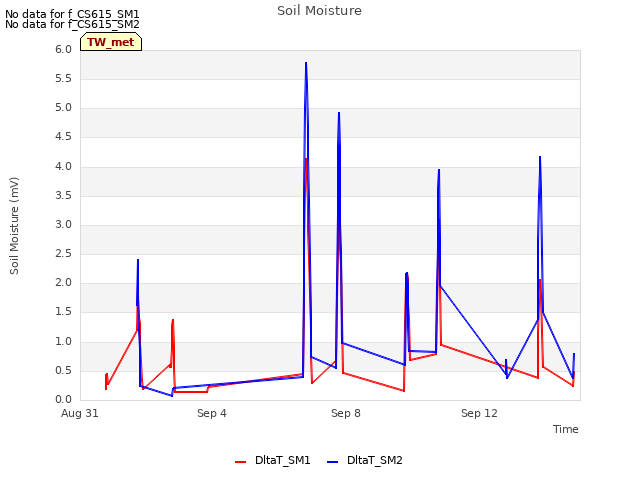The height and width of the screenshot is (480, 640).
Task: Toggle the DltaT_SM1 legend entry
Action: tap(273, 460)
